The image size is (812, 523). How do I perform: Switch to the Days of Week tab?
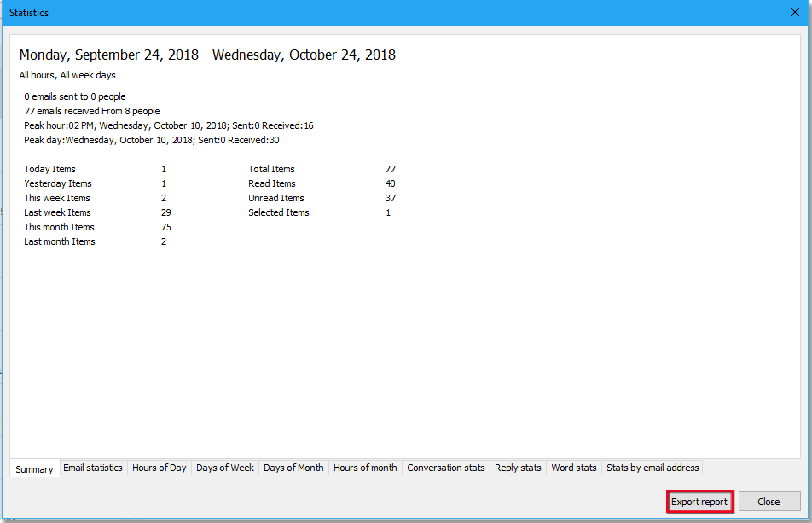coord(224,468)
